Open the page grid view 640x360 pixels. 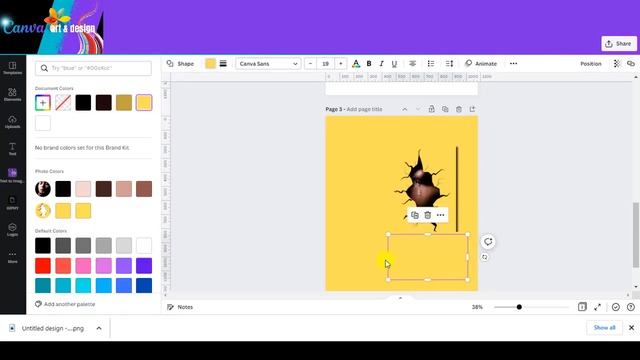coord(582,307)
